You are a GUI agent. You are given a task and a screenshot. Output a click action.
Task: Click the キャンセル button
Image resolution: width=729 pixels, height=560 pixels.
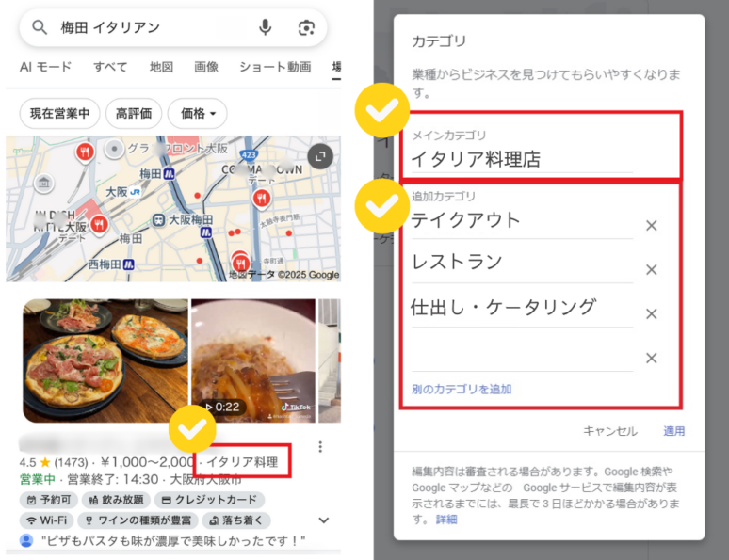point(610,431)
